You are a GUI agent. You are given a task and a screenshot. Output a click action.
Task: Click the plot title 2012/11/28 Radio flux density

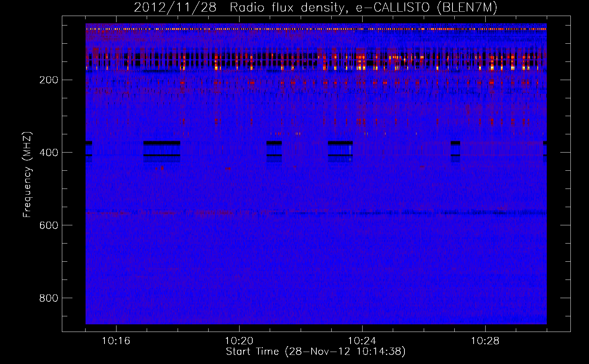coord(316,7)
